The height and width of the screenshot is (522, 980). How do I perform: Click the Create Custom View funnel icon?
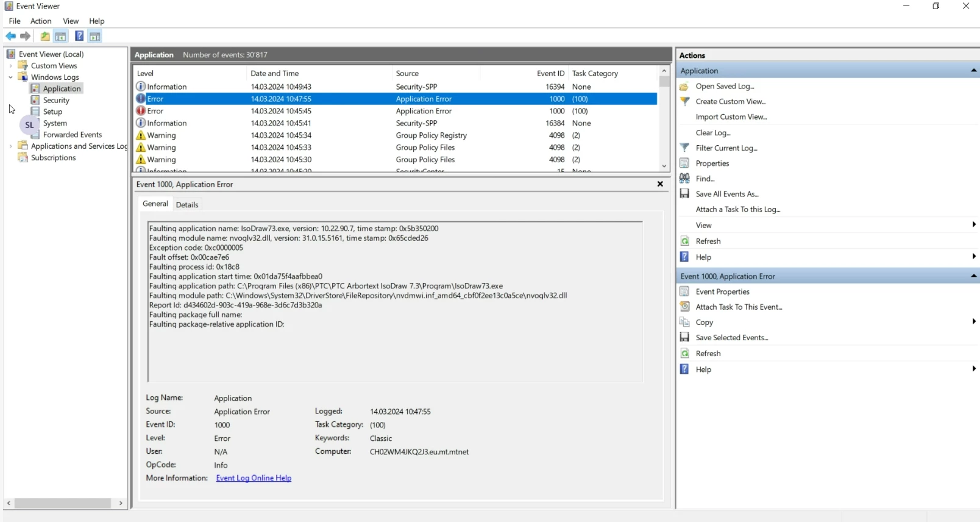click(684, 101)
